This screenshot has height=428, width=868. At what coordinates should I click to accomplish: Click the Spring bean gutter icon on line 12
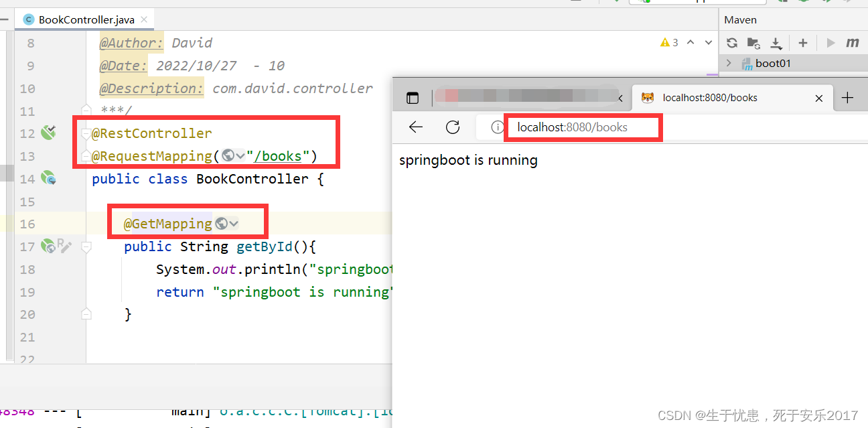47,133
